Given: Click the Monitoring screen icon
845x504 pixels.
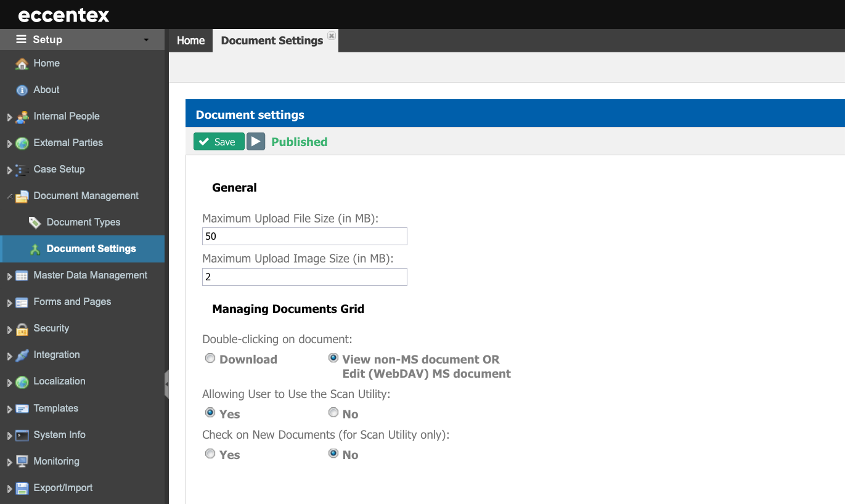Looking at the screenshot, I should pos(22,461).
